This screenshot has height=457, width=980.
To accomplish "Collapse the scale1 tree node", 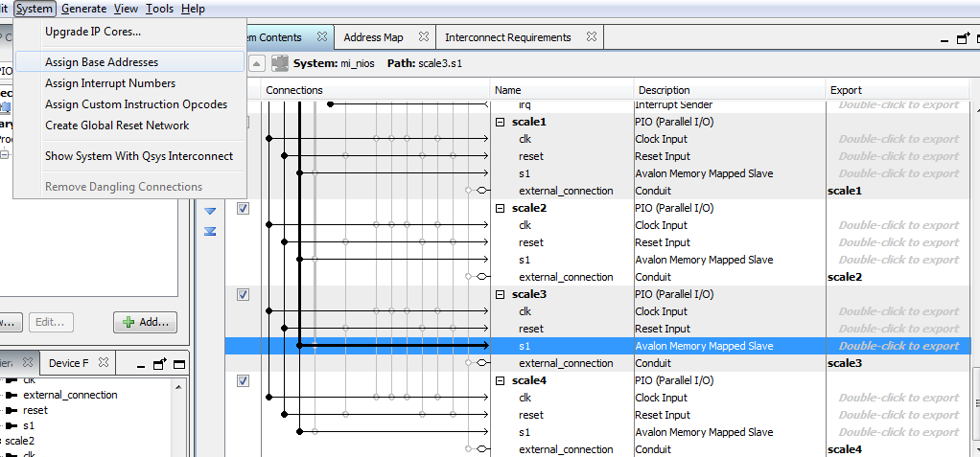I will [500, 123].
